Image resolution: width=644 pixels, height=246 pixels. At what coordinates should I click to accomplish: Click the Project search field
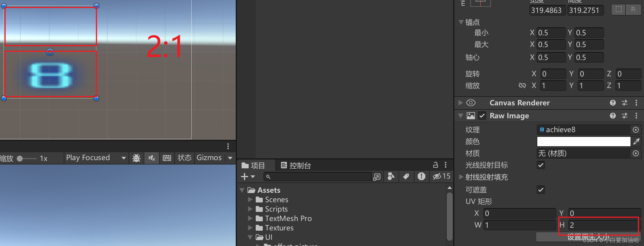(317, 177)
